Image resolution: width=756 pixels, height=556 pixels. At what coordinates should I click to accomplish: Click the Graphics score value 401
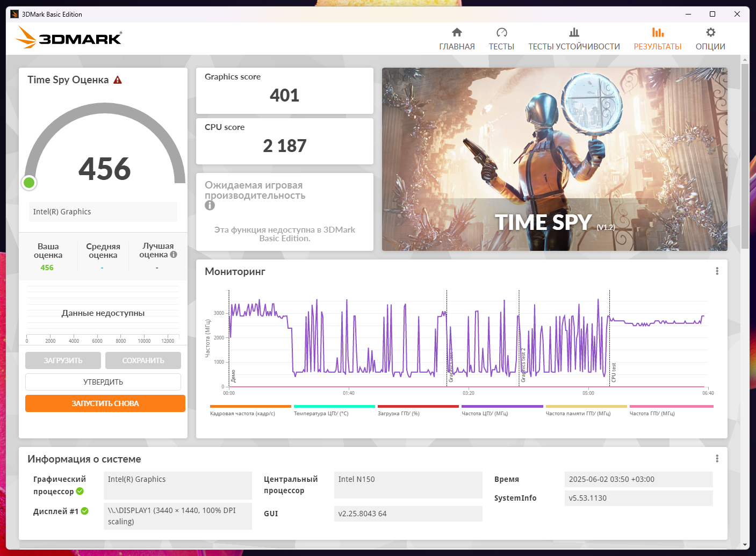284,96
